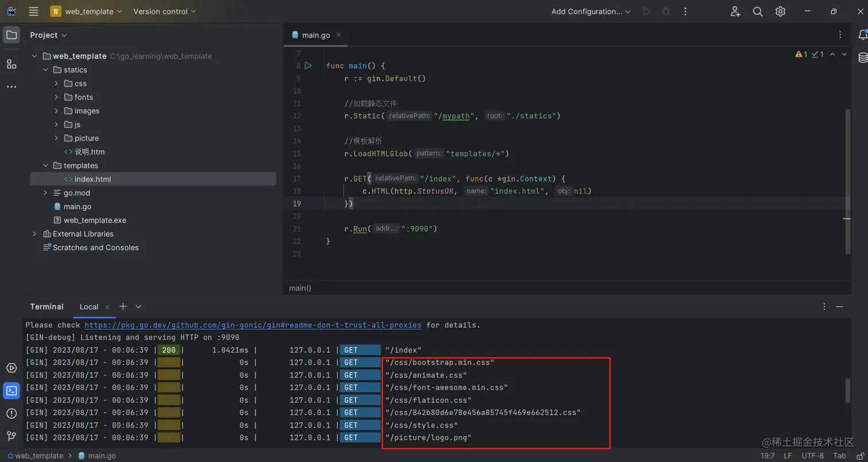
Task: Open a new terminal tab with plus icon
Action: click(123, 306)
